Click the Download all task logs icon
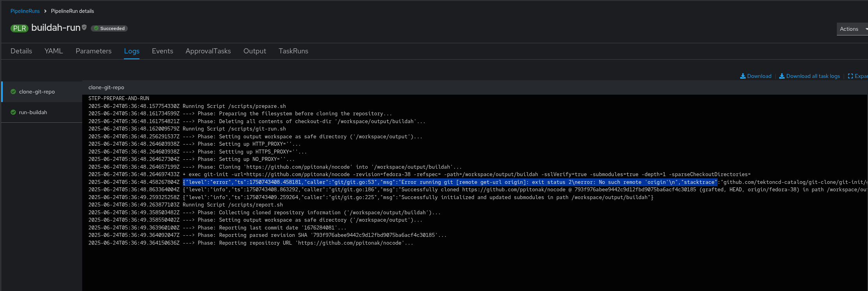 782,76
